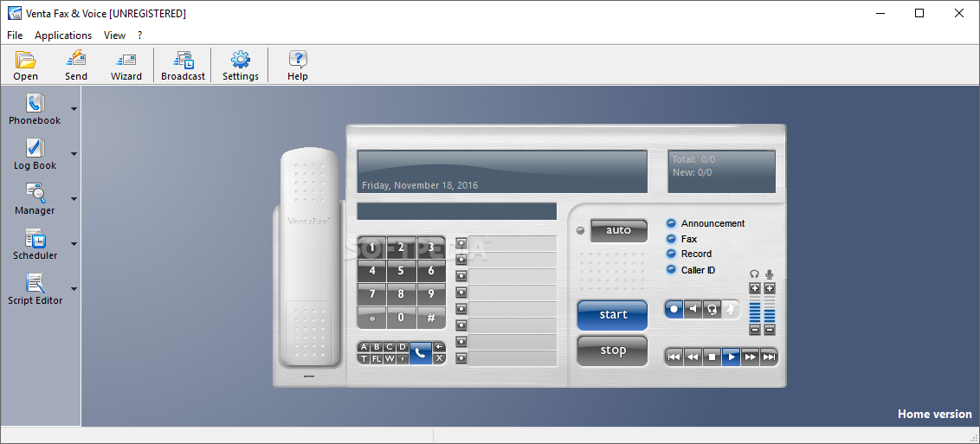Screen dimensions: 980x444
Task: Click the blue start button
Action: point(613,315)
